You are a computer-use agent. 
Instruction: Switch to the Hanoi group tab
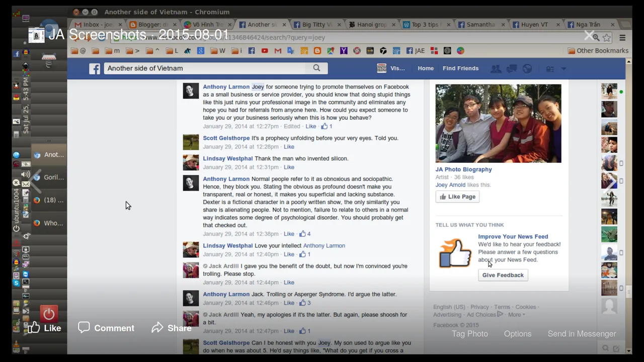click(x=373, y=24)
